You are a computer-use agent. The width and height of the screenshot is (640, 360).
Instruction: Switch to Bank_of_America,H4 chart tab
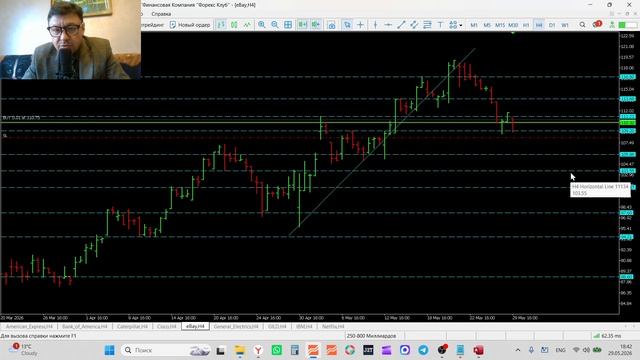(x=84, y=327)
